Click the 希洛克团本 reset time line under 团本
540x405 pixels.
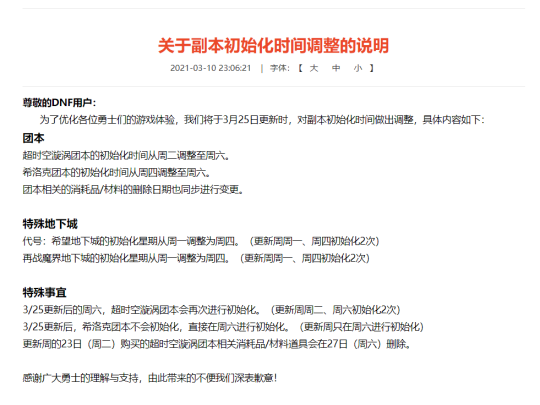(117, 172)
